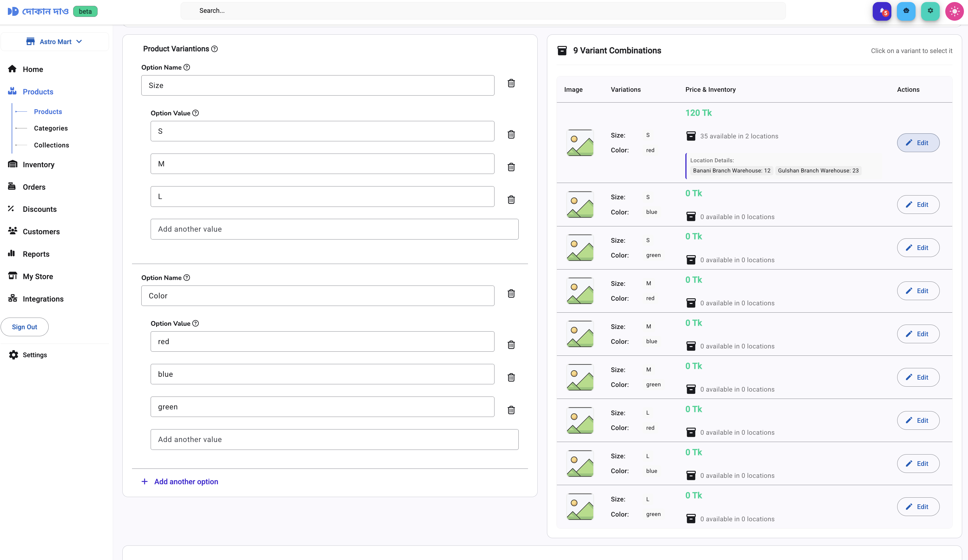Navigate to Discounts in sidebar
Screen dimensions: 968x560
(x=40, y=209)
